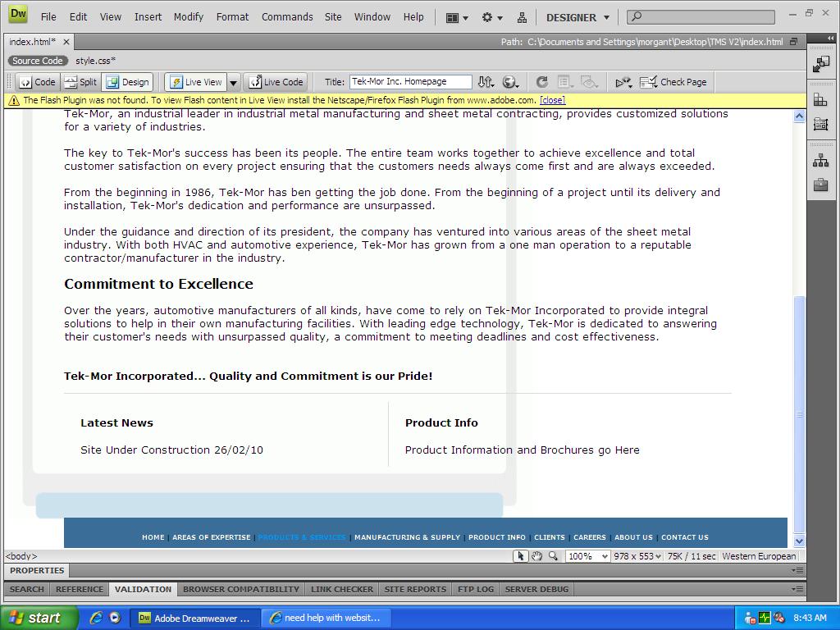The image size is (840, 630).
Task: Open the Site menu
Action: click(333, 17)
